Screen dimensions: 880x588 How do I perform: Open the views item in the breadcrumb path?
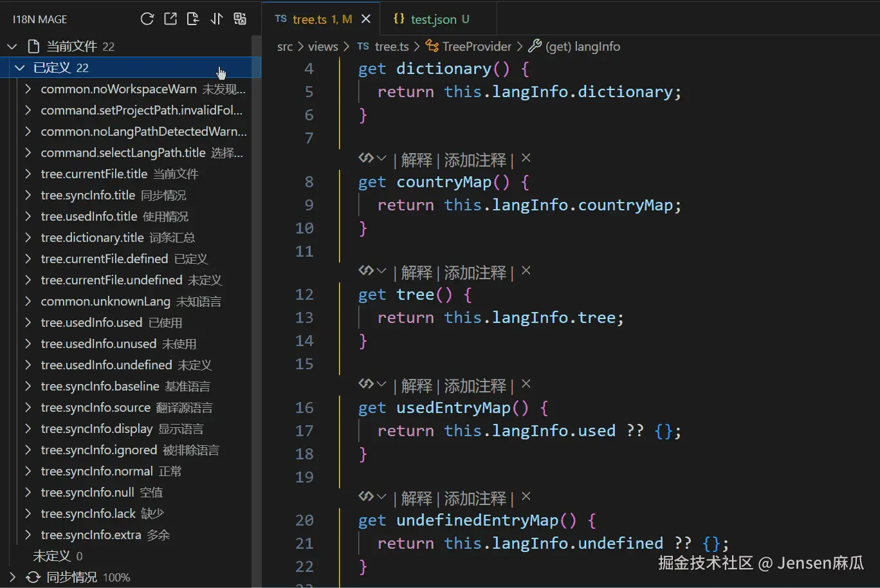click(x=322, y=46)
